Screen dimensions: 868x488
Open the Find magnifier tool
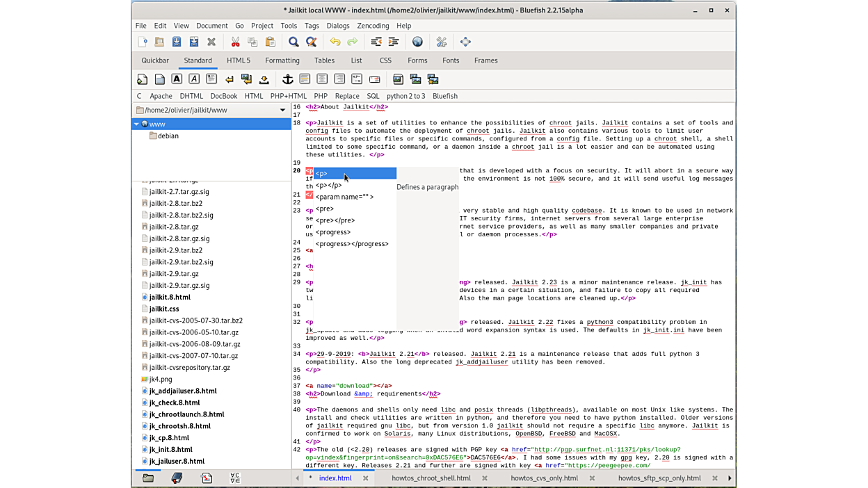pos(294,42)
